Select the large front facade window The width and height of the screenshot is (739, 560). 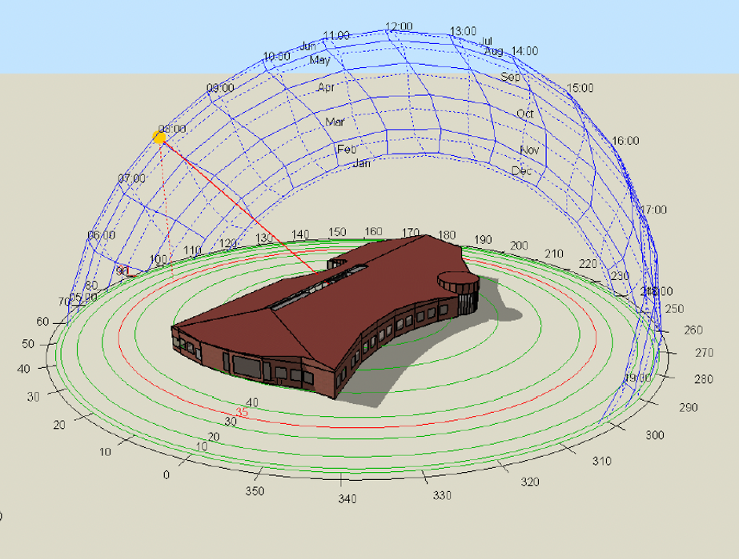coord(247,367)
